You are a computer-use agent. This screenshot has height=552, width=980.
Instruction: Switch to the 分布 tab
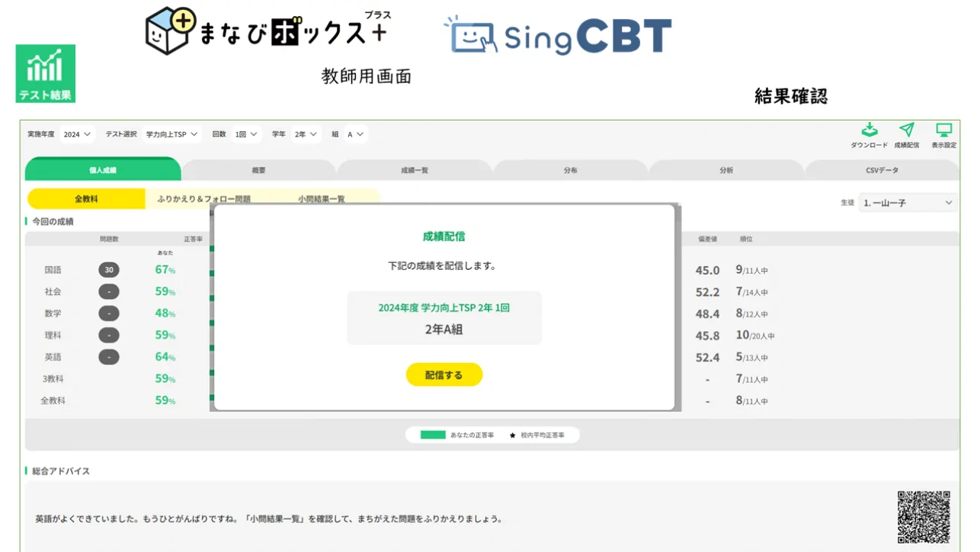pyautogui.click(x=570, y=170)
